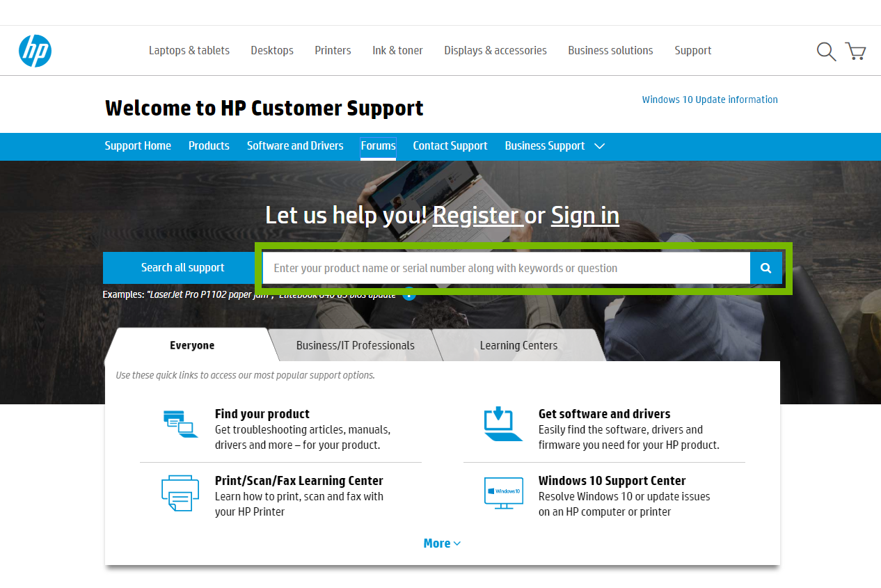Open the Print/Scan/Fax printer icon
Viewport: 881px width, 588px height.
(x=180, y=493)
